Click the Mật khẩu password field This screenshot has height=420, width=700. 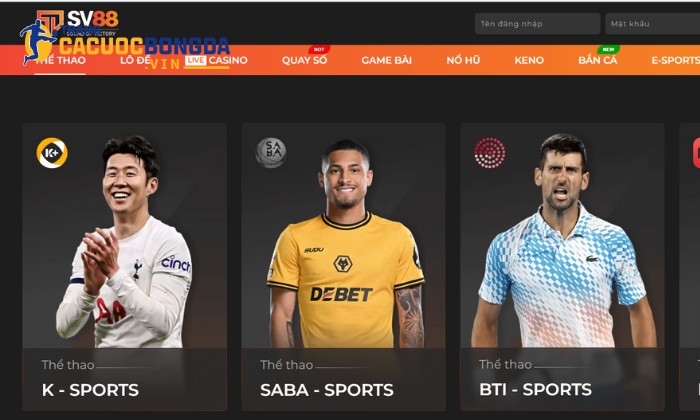[x=652, y=24]
